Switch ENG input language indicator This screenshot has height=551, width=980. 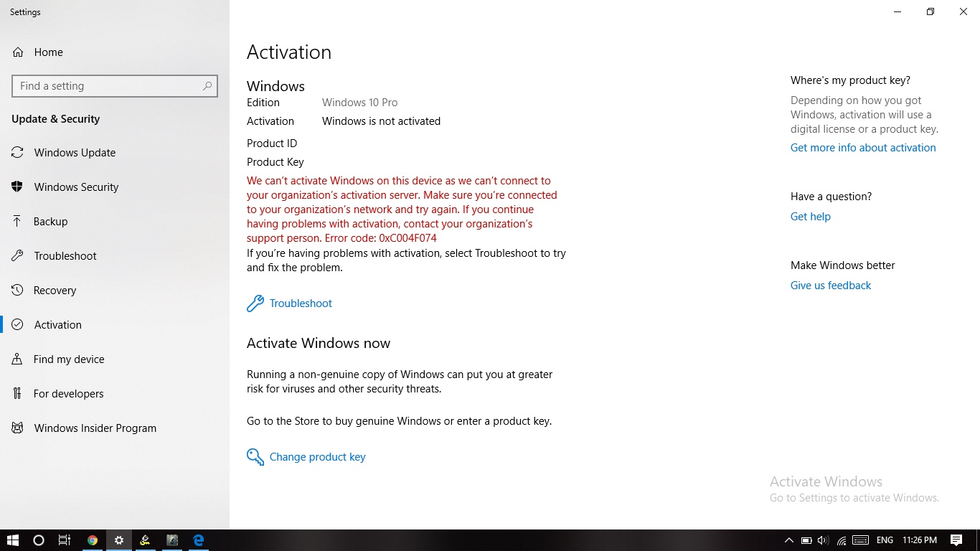tap(885, 540)
